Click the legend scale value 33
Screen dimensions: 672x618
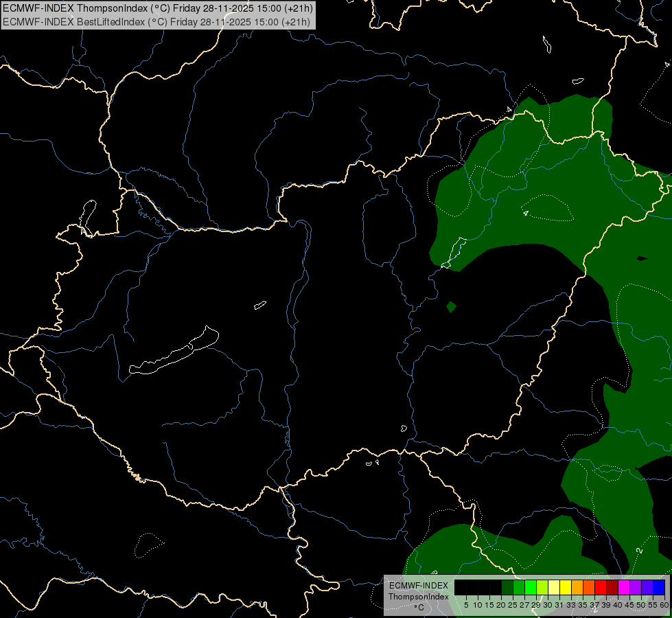coord(571,605)
